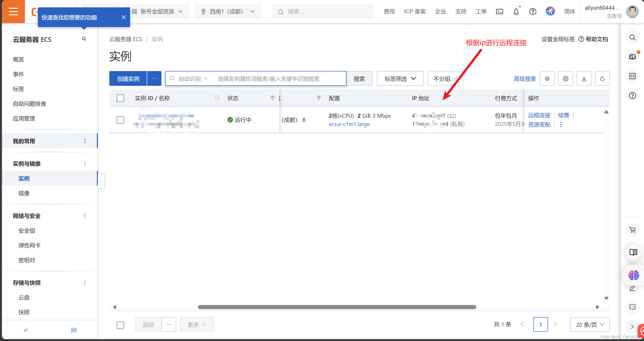The width and height of the screenshot is (644, 341).
Task: Open the options dots next to 实例与镜像
Action: click(85, 164)
